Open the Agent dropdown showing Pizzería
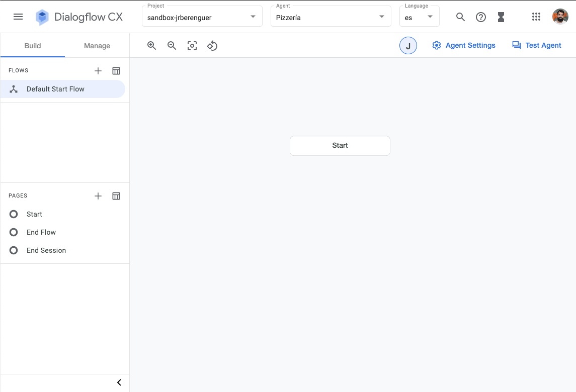Screen dimensions: 576x392 (381, 16)
